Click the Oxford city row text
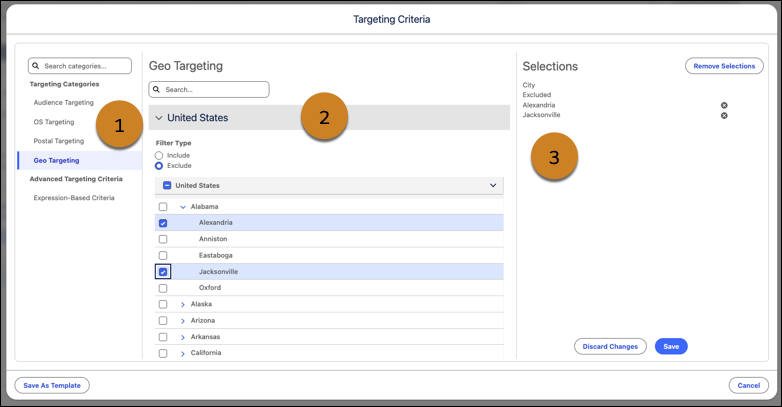Image resolution: width=782 pixels, height=407 pixels. point(210,288)
